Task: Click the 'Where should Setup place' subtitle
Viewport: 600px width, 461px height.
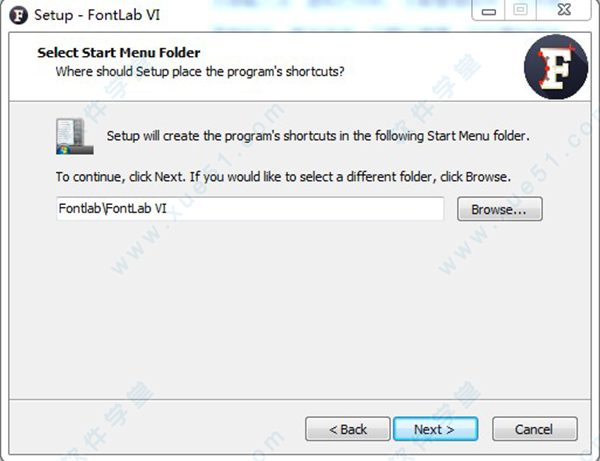Action: coord(200,72)
